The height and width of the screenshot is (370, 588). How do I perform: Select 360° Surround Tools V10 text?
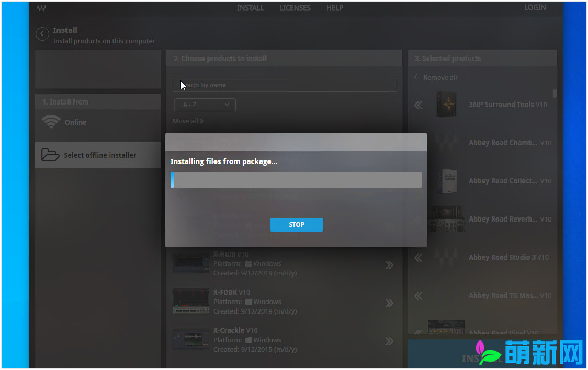click(x=508, y=105)
